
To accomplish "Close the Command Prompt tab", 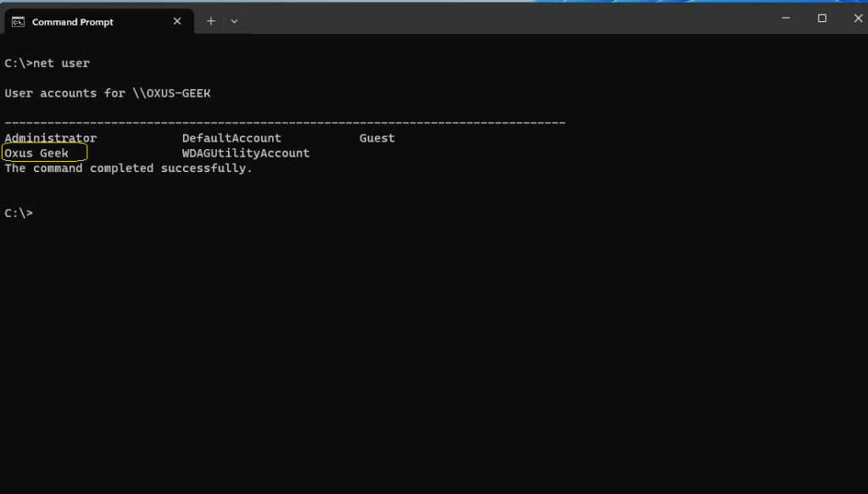I will (177, 21).
